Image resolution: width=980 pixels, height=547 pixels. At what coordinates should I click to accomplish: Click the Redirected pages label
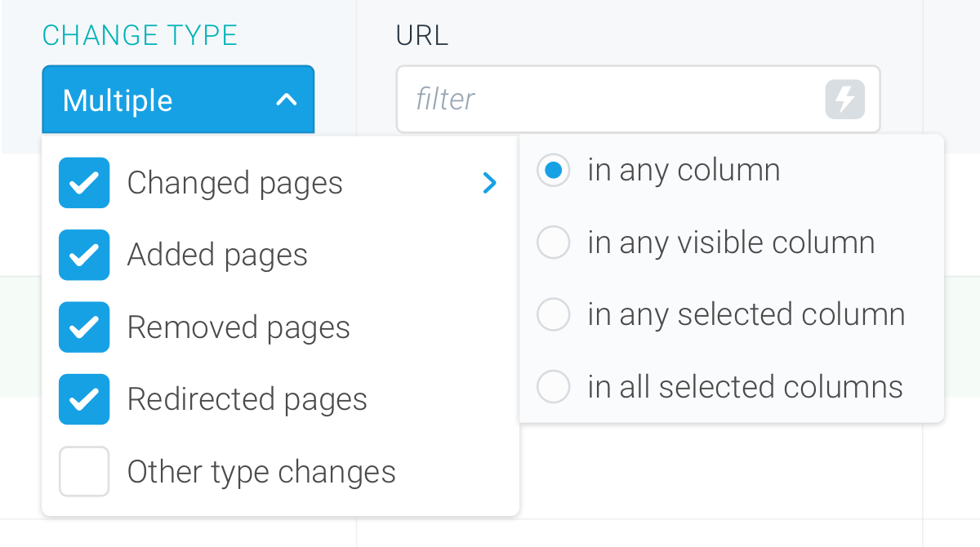click(247, 399)
